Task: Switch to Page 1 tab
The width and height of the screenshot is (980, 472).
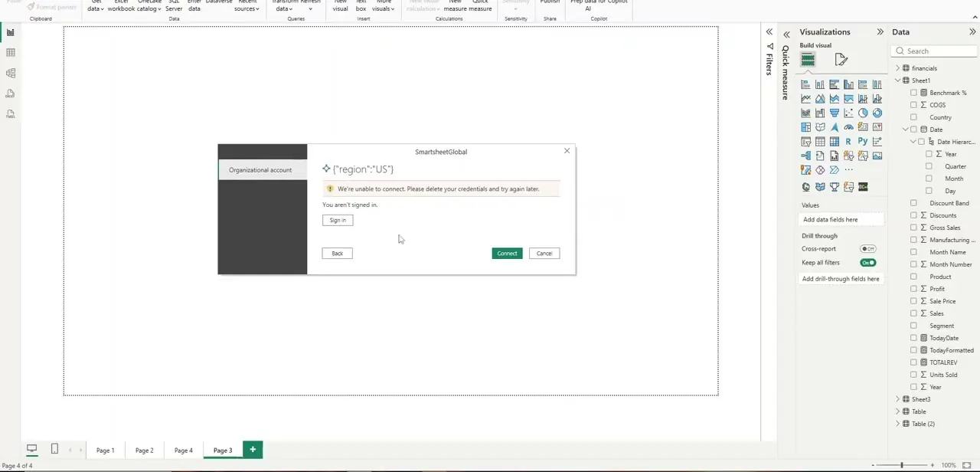Action: click(x=105, y=451)
